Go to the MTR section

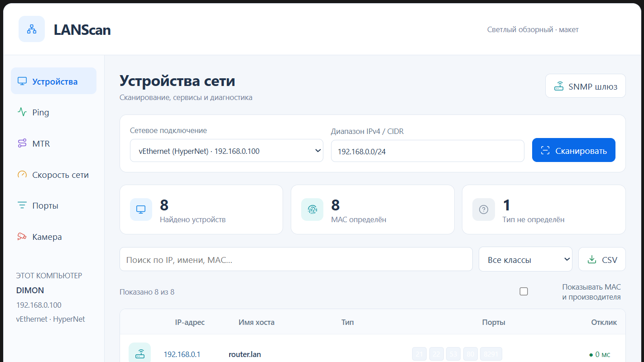[x=53, y=143]
